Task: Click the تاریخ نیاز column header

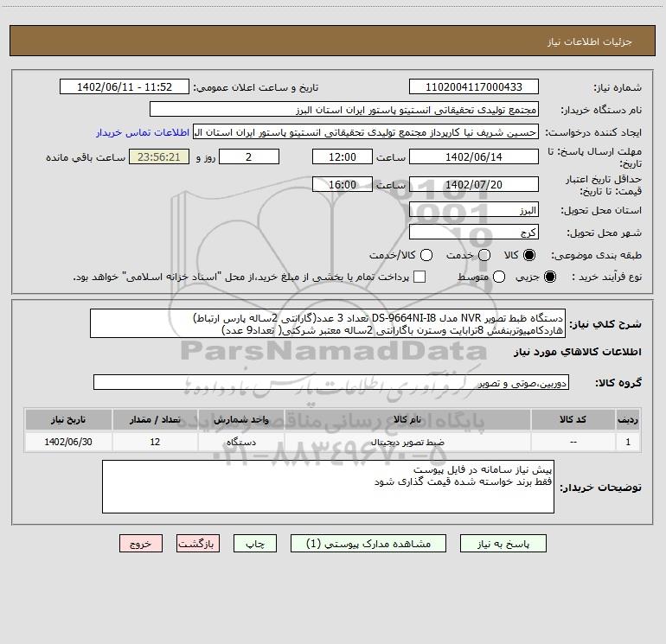Action: [68, 420]
